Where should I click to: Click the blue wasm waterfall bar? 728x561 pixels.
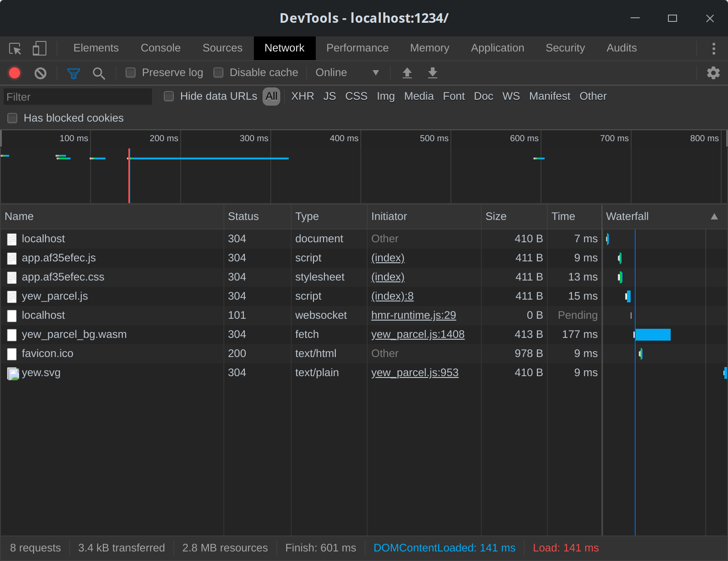(653, 335)
